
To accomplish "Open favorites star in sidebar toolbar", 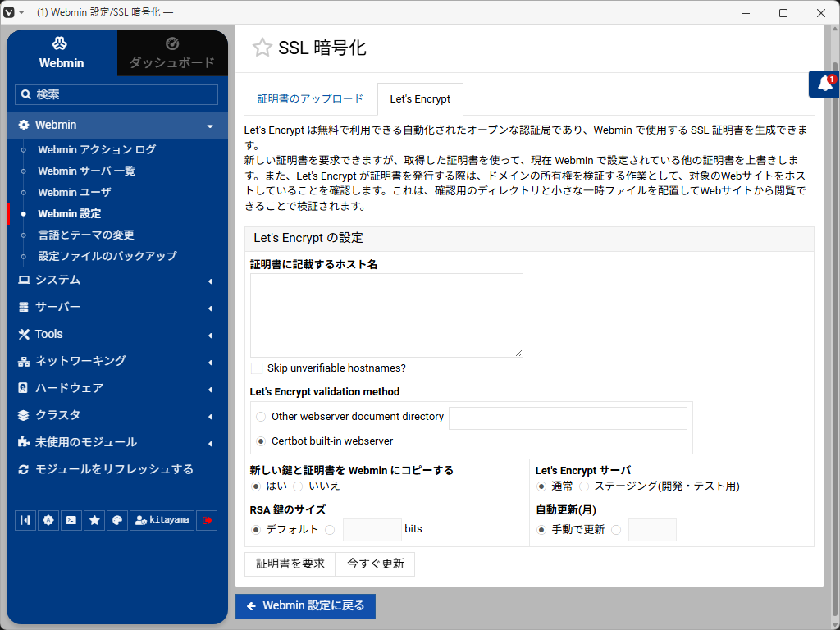I will [x=94, y=520].
